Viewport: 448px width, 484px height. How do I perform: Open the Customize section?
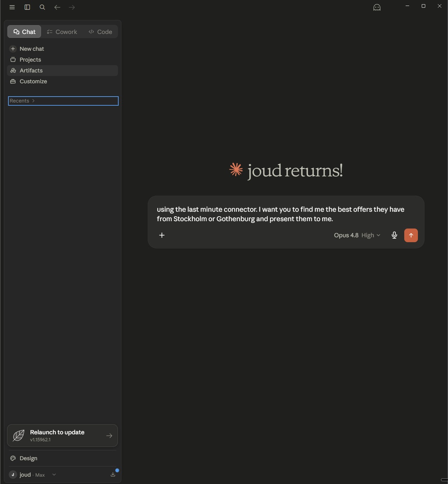[x=62, y=81]
